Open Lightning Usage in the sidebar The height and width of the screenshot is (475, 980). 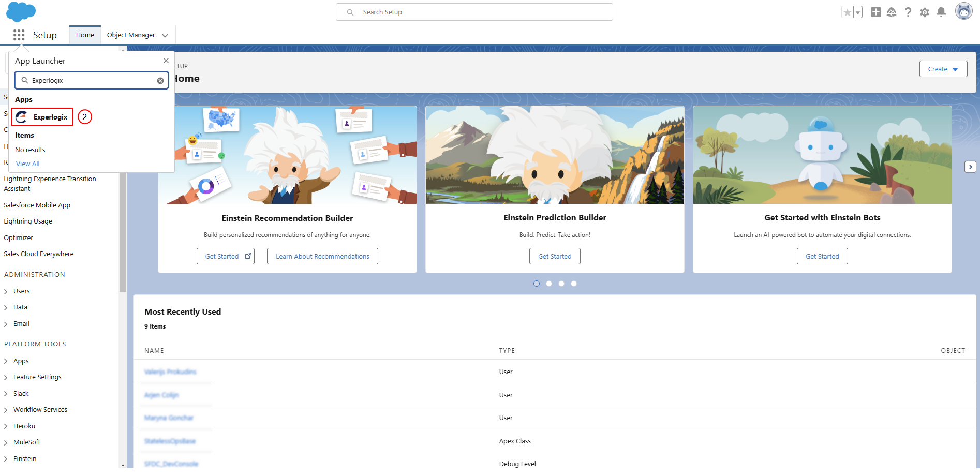(28, 221)
